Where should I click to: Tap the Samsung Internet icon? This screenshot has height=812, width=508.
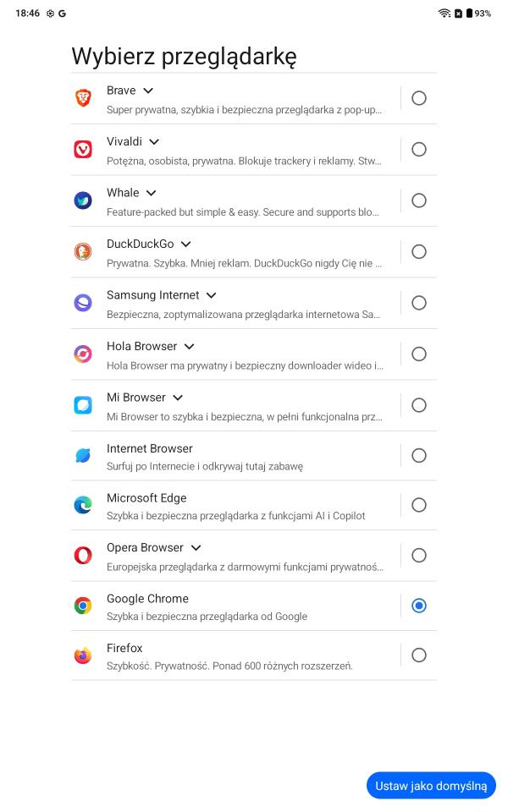[83, 303]
